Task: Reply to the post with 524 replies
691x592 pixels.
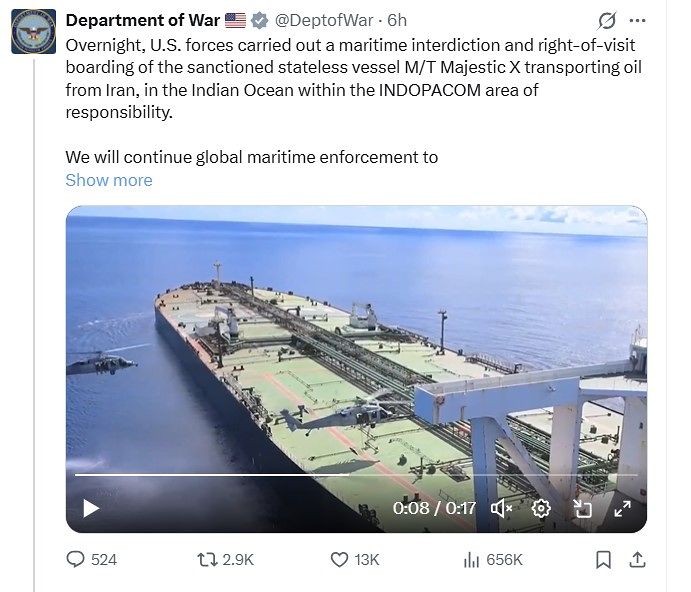Action: click(x=92, y=560)
